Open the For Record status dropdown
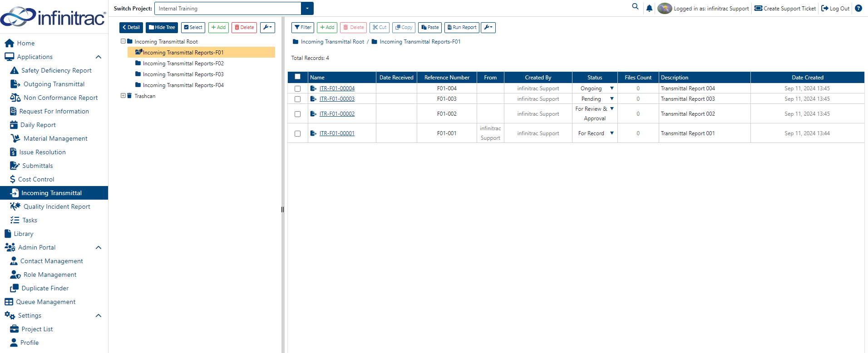This screenshot has width=868, height=353. click(x=612, y=133)
